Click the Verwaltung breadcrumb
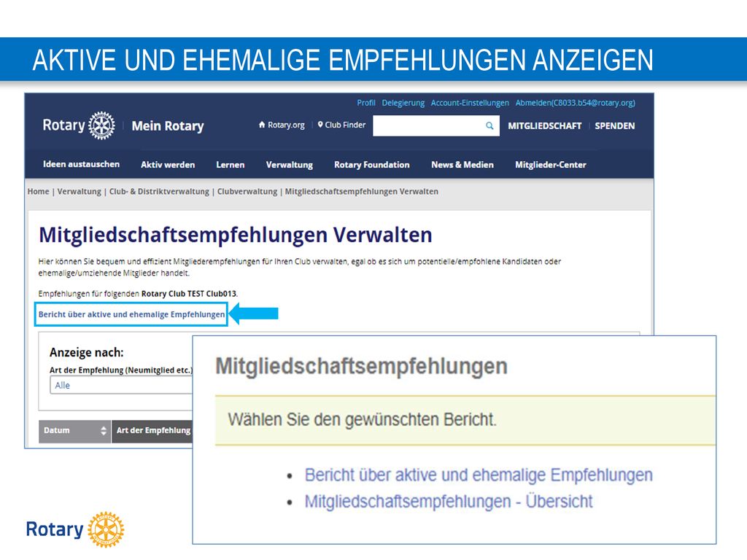 pyautogui.click(x=79, y=192)
